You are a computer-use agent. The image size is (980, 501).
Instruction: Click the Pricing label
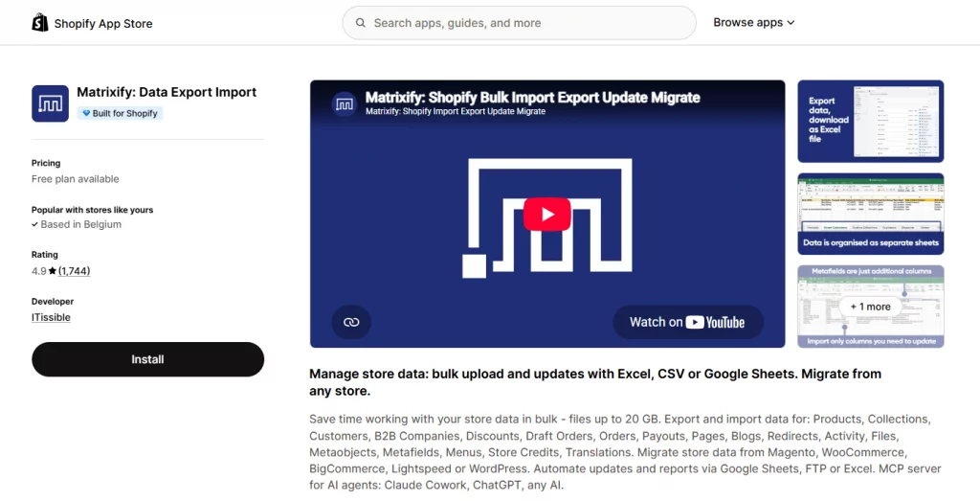pyautogui.click(x=46, y=163)
